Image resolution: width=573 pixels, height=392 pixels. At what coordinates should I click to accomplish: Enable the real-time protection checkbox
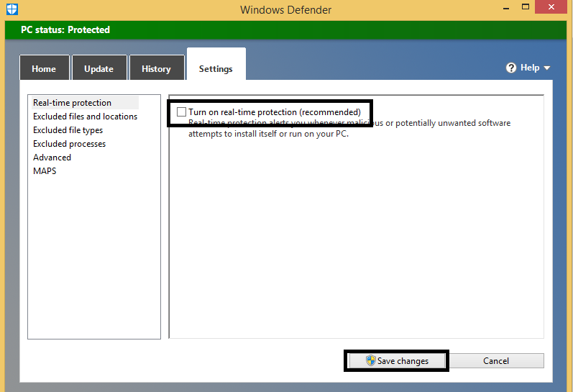pos(181,112)
